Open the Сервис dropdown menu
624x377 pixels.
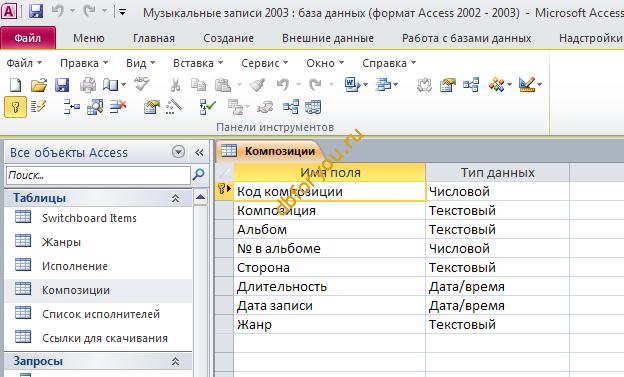264,63
